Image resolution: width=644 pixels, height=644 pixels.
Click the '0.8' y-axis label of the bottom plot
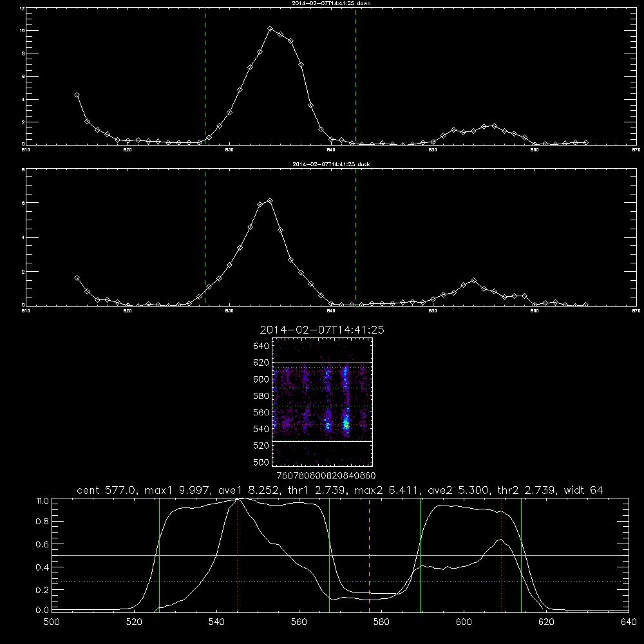43,522
